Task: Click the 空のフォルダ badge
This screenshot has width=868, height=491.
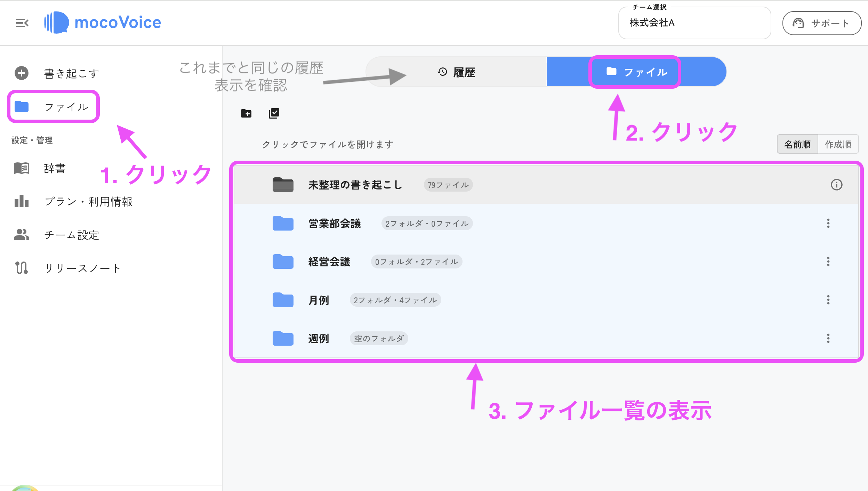Action: tap(379, 338)
